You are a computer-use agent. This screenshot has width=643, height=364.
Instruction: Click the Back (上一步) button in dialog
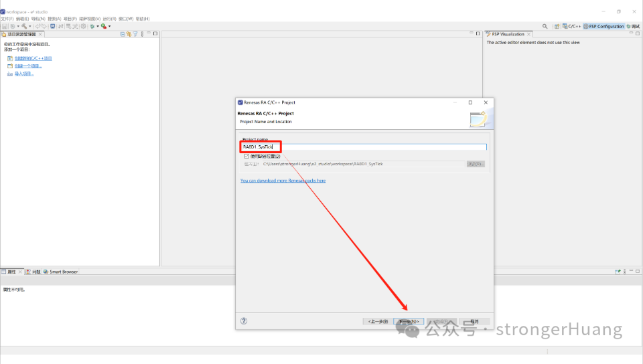[378, 321]
